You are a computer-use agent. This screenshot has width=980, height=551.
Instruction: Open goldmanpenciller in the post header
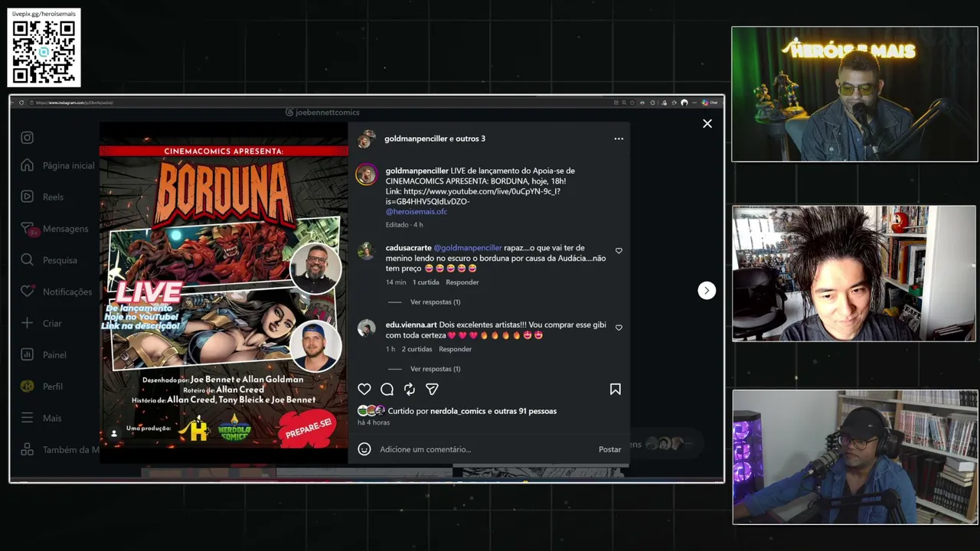point(416,139)
